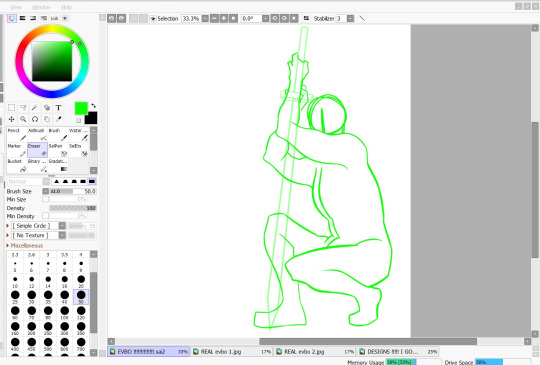The image size is (540, 365).
Task: Enable the Min Density checkbox
Action: 45,216
